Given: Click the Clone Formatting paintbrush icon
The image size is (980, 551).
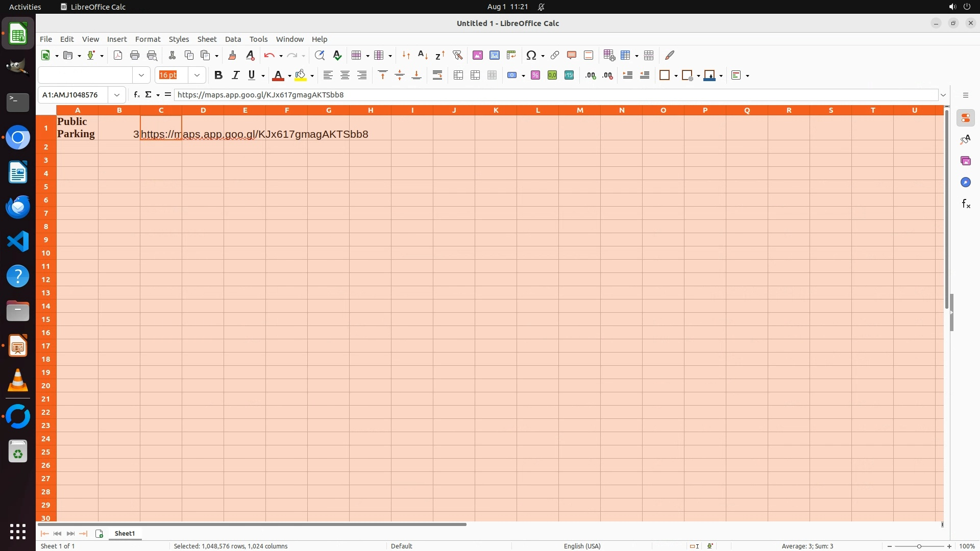Looking at the screenshot, I should (x=232, y=55).
